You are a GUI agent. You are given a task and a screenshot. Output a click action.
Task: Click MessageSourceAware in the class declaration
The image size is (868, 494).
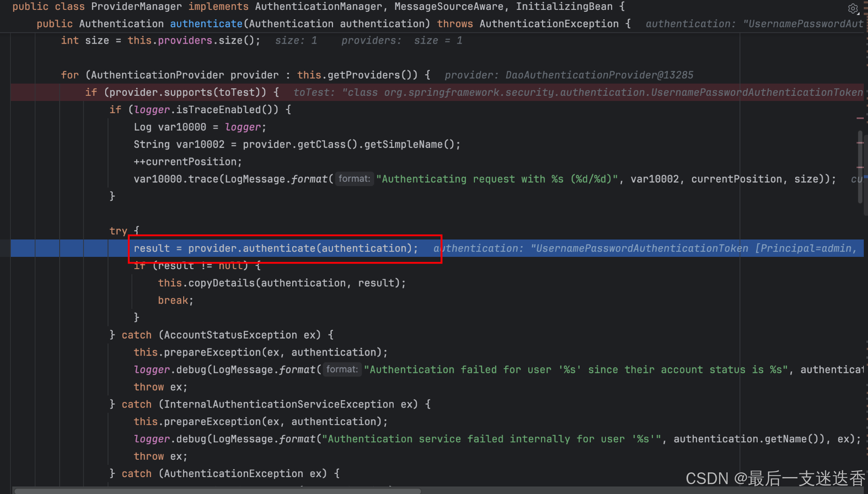tap(449, 7)
